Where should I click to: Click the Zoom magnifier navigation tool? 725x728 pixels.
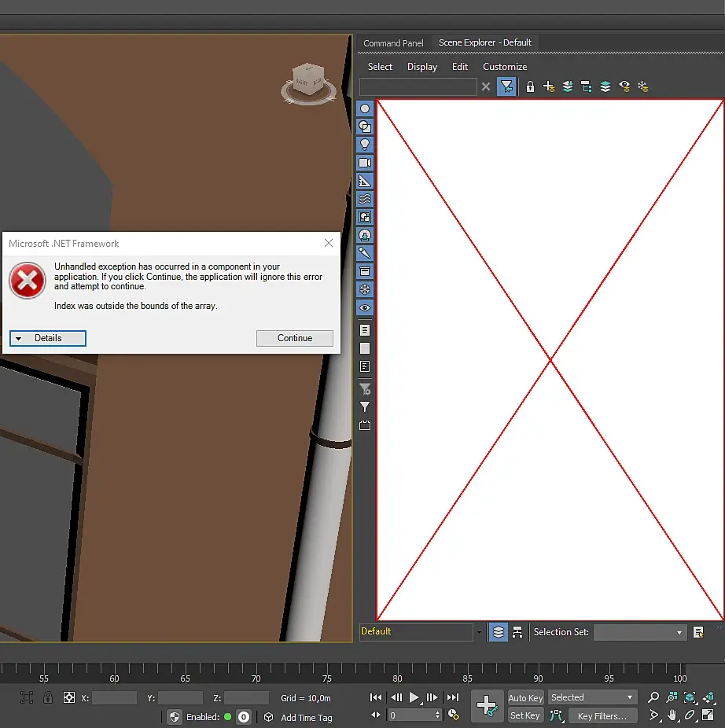(x=653, y=697)
